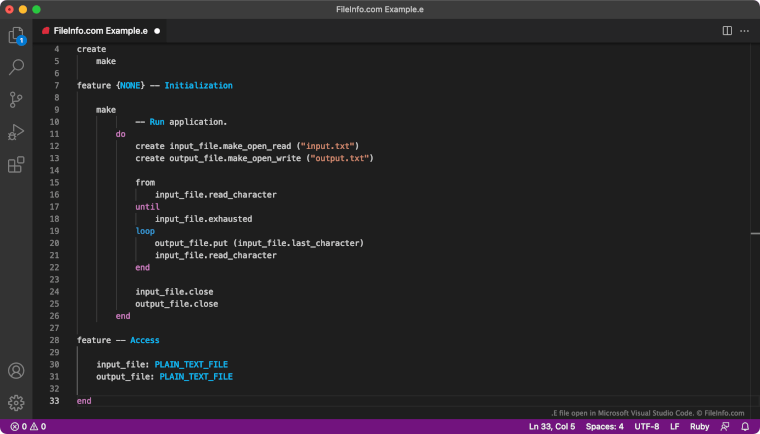Click the notifications bell in status bar
This screenshot has width=760, height=434.
point(745,426)
